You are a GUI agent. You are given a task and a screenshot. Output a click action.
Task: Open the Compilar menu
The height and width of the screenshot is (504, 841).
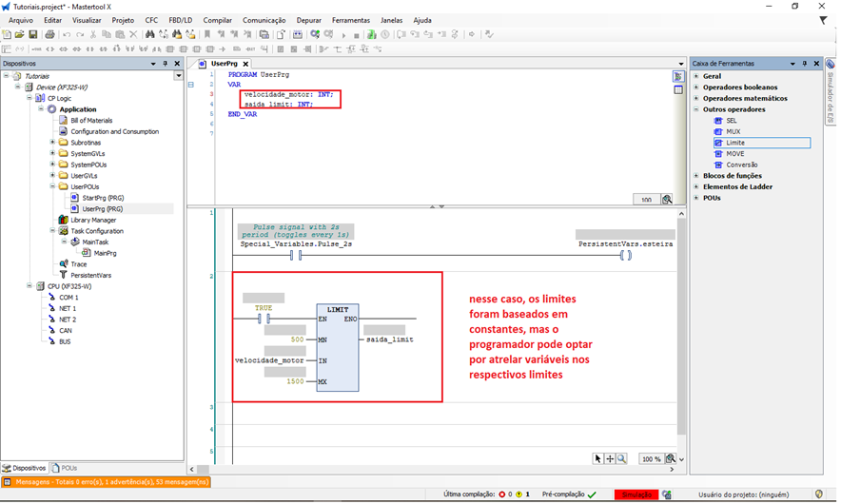coord(217,20)
